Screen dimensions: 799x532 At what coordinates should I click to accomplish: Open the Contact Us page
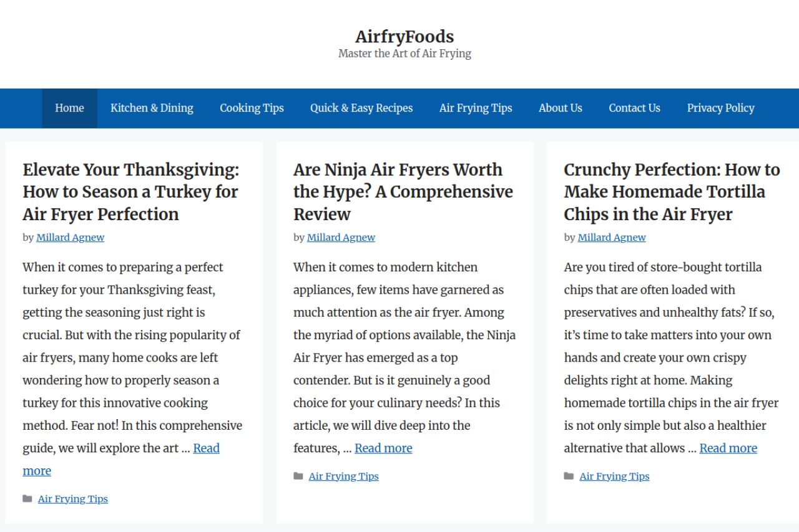point(634,108)
